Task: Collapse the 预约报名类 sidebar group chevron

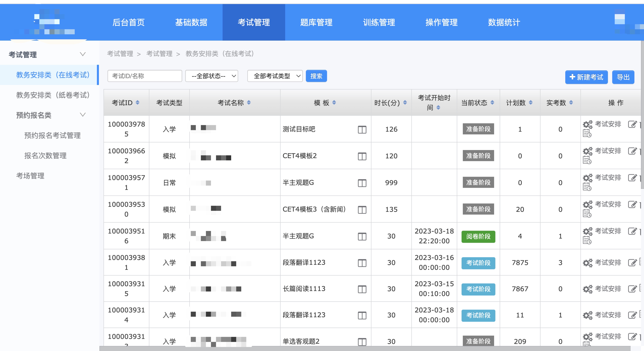Action: [83, 115]
